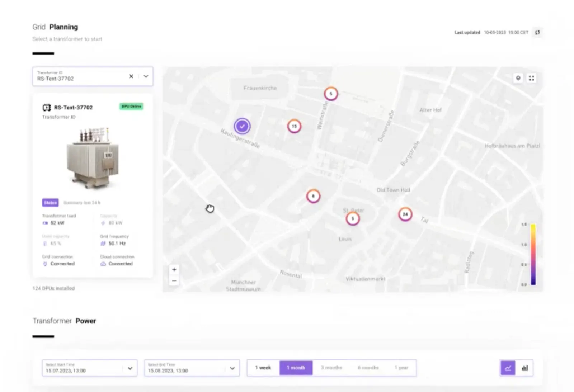Select the Status tab in transformer card
This screenshot has width=574, height=392.
(50, 203)
